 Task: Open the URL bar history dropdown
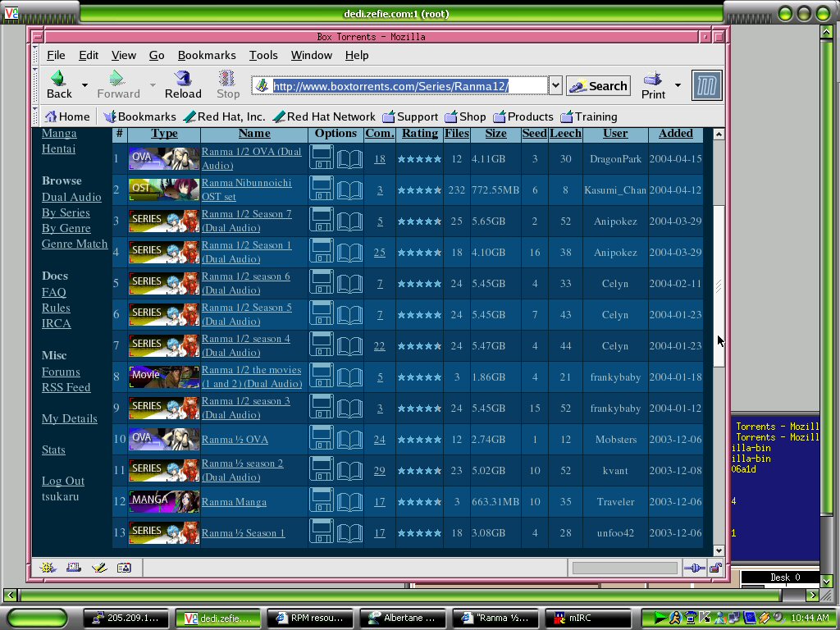(x=555, y=85)
